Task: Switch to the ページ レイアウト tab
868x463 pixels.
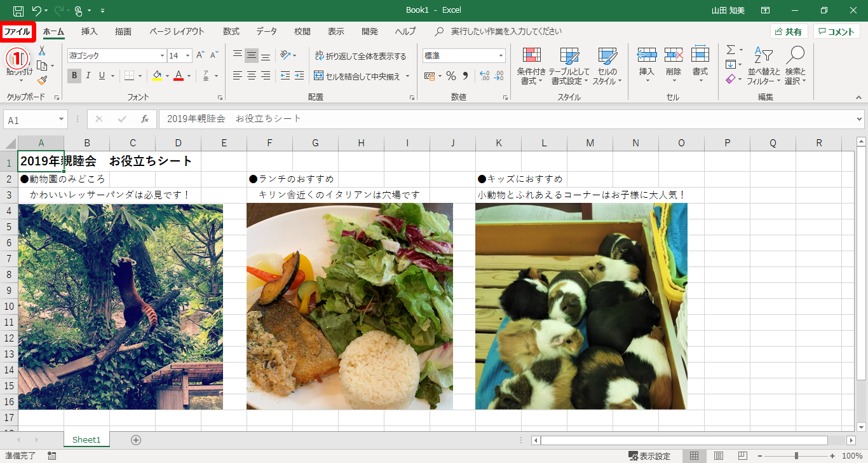Action: point(177,31)
